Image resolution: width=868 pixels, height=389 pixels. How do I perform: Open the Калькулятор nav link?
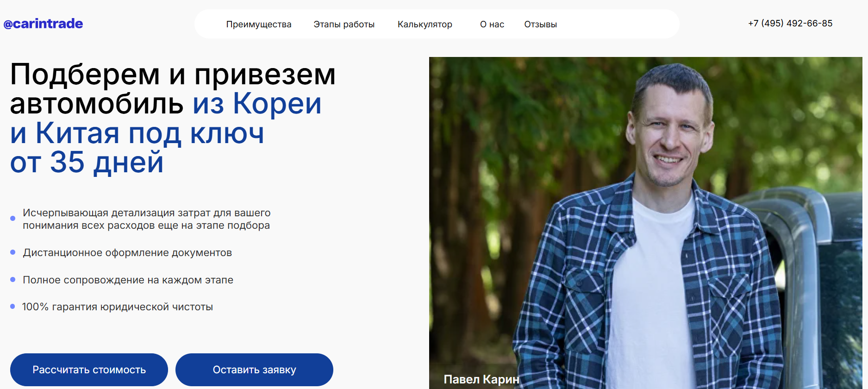425,24
